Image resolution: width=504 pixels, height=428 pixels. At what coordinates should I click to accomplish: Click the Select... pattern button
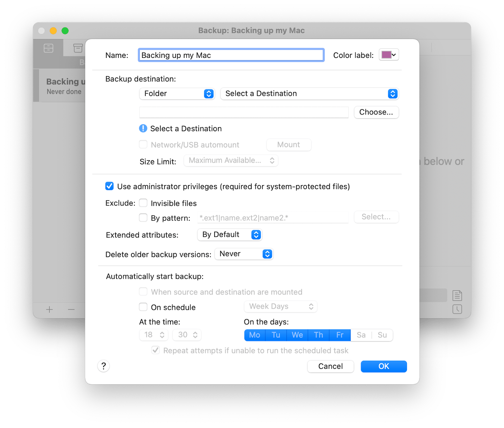pos(376,217)
